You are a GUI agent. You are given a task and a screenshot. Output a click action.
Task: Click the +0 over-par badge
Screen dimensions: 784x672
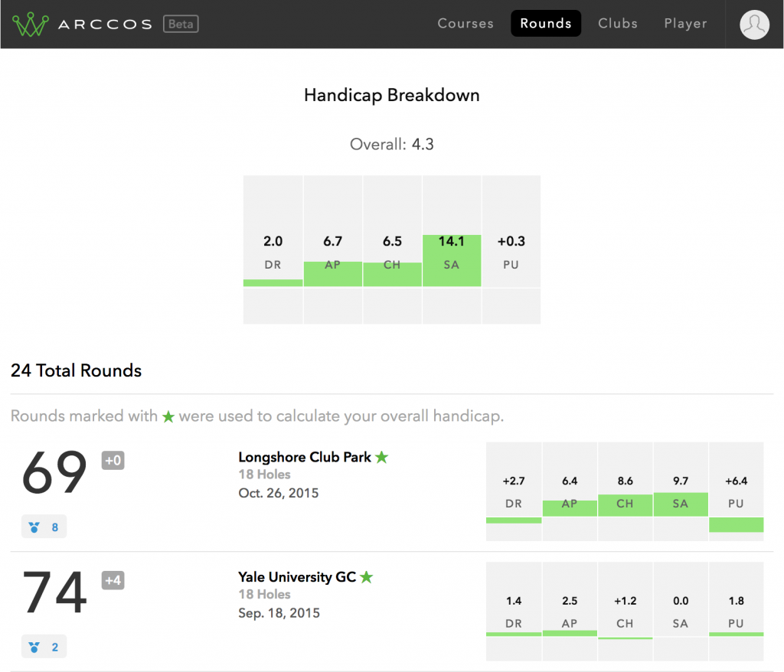[x=113, y=460]
